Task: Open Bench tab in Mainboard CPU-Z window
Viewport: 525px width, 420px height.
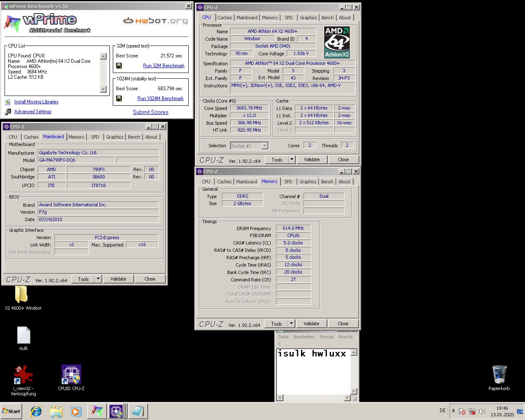Action: (134, 137)
